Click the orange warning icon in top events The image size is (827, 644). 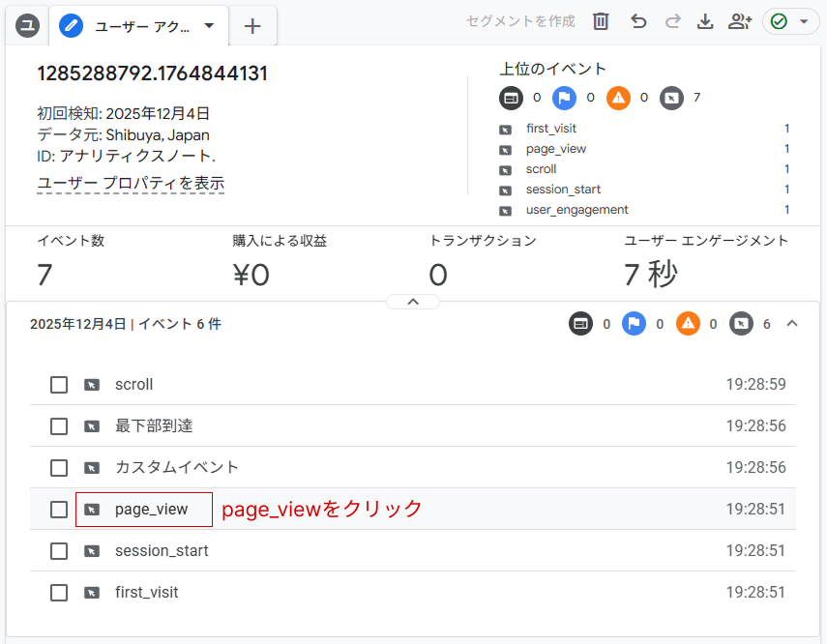(617, 98)
